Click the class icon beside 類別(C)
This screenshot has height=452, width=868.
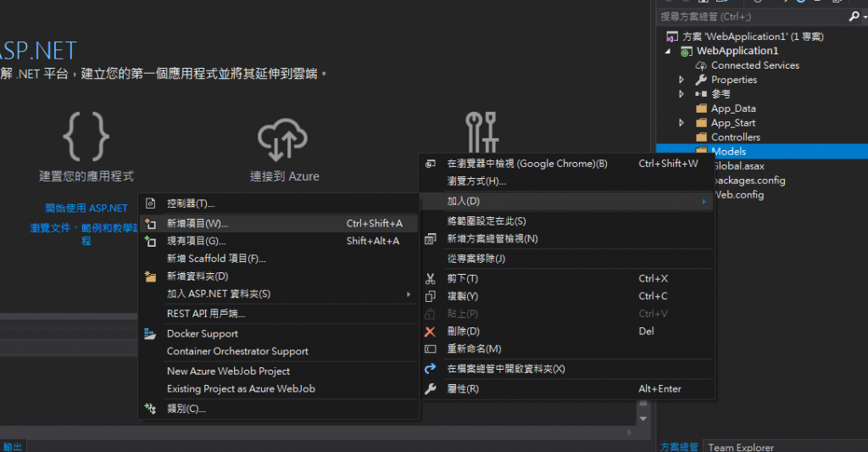pos(150,409)
